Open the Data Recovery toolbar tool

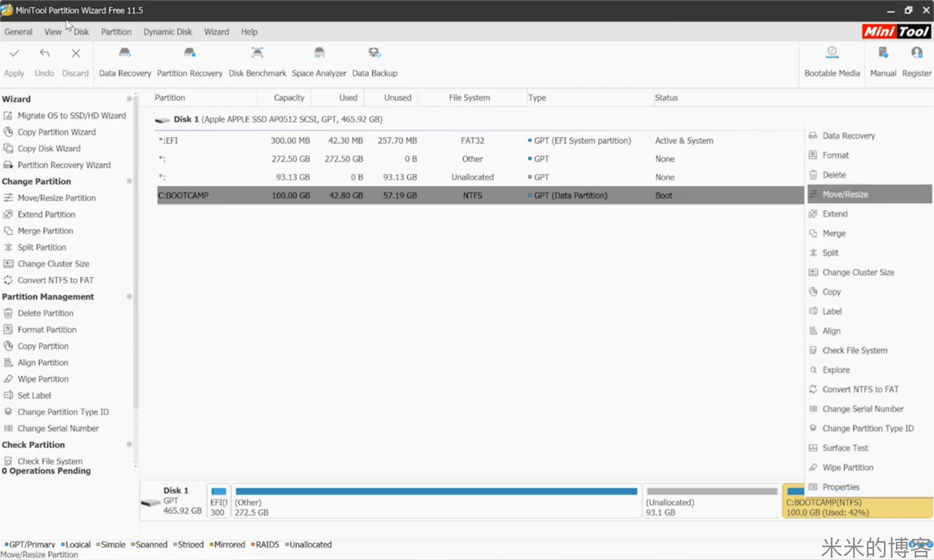[x=125, y=62]
